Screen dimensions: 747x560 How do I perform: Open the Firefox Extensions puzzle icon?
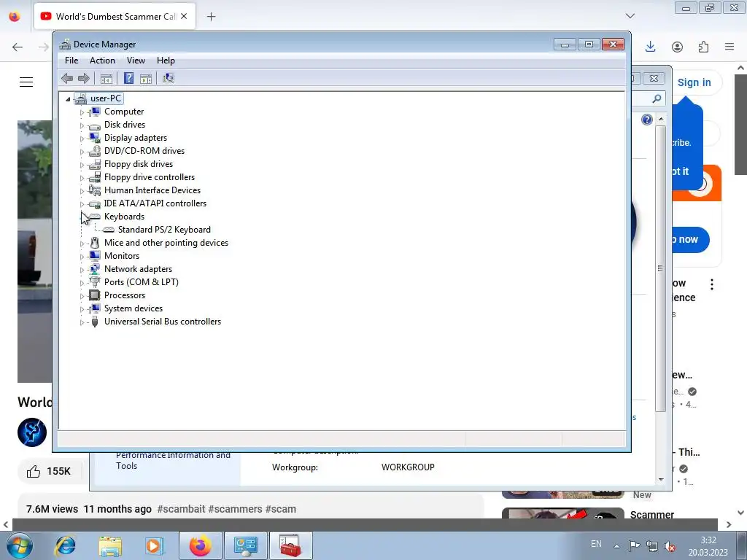pos(703,47)
